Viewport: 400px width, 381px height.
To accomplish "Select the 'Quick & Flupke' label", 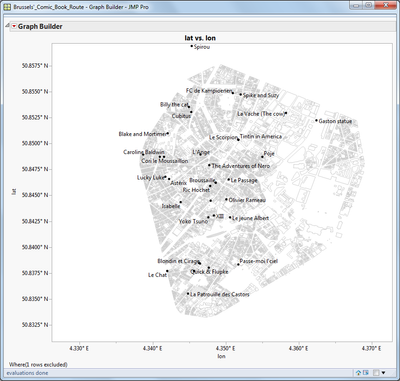I will point(209,272).
